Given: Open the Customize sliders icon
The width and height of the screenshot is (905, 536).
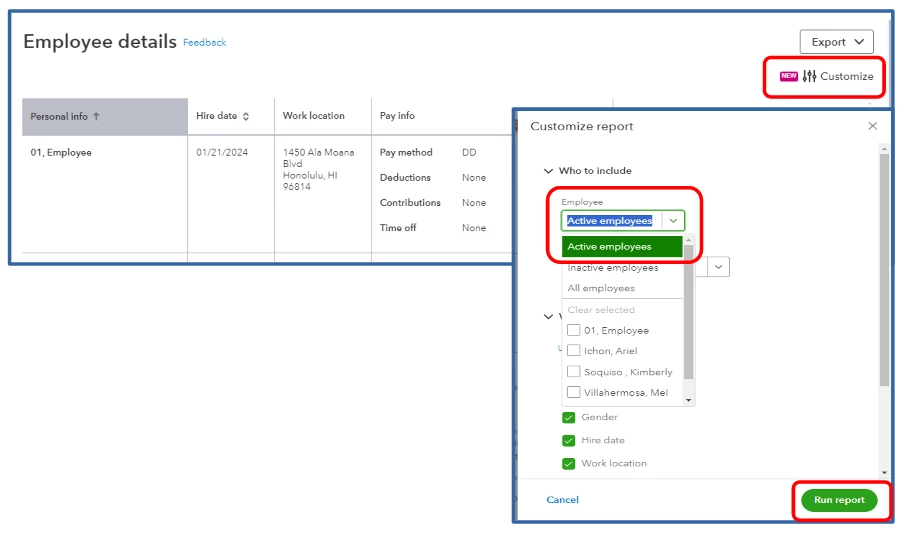Looking at the screenshot, I should [x=809, y=76].
